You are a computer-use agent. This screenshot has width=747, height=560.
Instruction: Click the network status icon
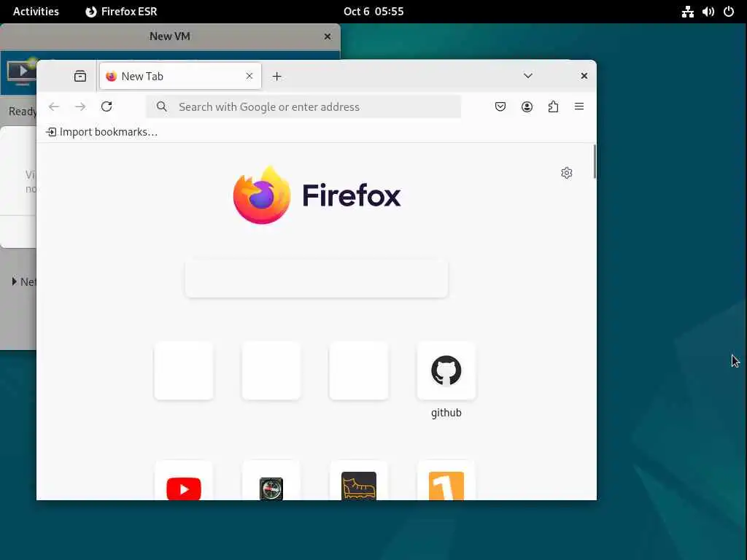click(687, 12)
